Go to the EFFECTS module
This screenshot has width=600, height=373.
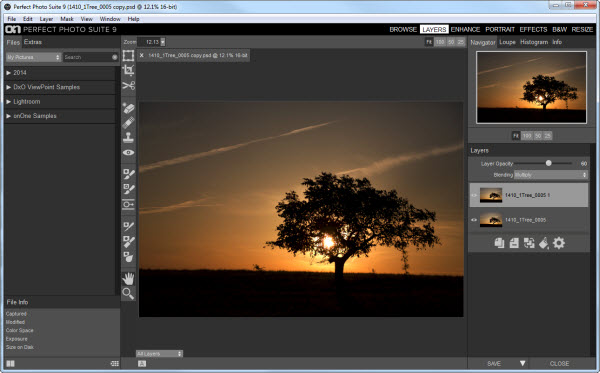click(533, 29)
